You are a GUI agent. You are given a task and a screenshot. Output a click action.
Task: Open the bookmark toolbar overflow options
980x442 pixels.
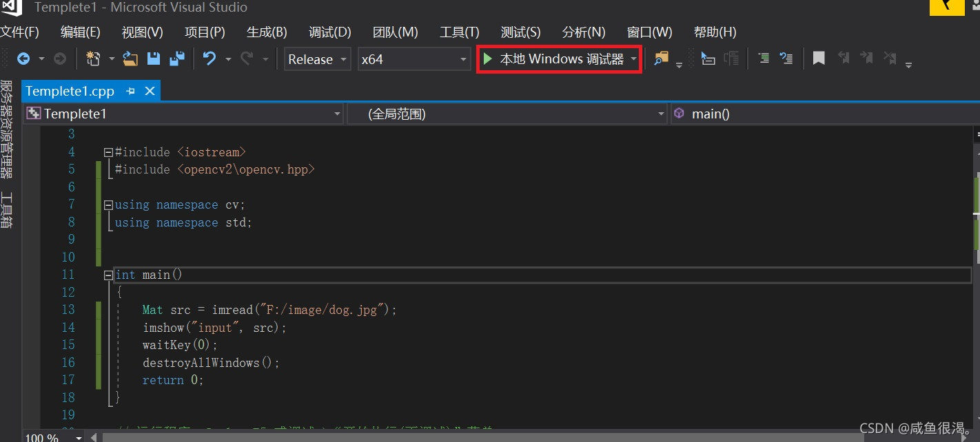pos(908,65)
